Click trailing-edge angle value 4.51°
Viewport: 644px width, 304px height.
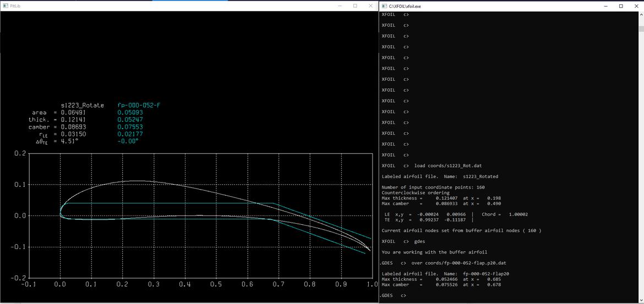69,141
